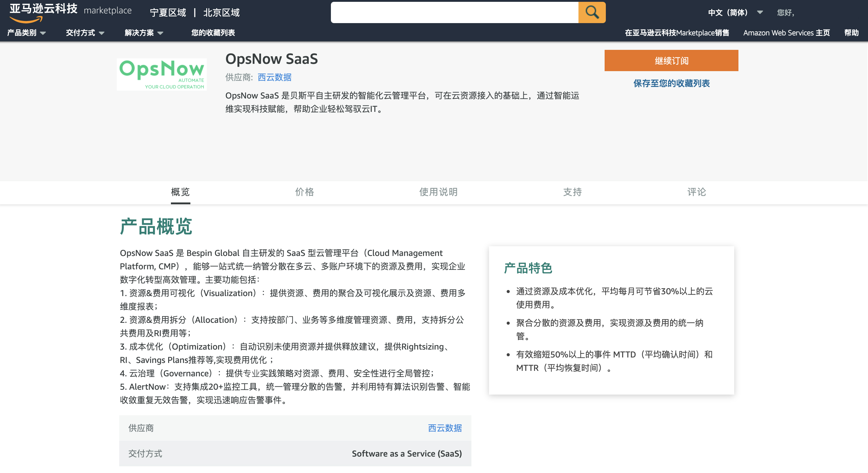The height and width of the screenshot is (473, 868).
Task: Switch to the 价格 tab
Action: (x=305, y=192)
